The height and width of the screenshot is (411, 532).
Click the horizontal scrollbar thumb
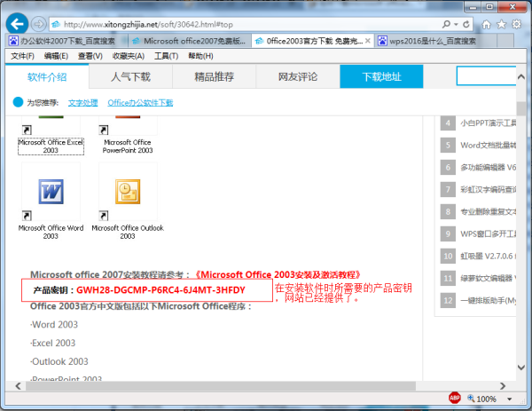(x=221, y=386)
